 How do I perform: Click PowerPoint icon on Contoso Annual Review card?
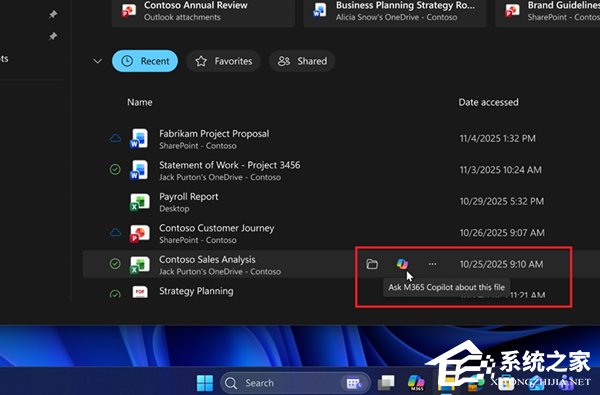(129, 10)
